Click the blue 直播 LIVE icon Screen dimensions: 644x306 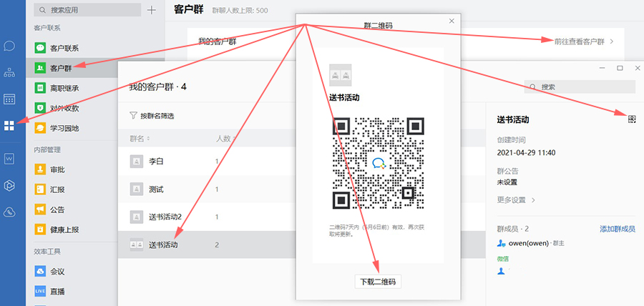(x=40, y=291)
